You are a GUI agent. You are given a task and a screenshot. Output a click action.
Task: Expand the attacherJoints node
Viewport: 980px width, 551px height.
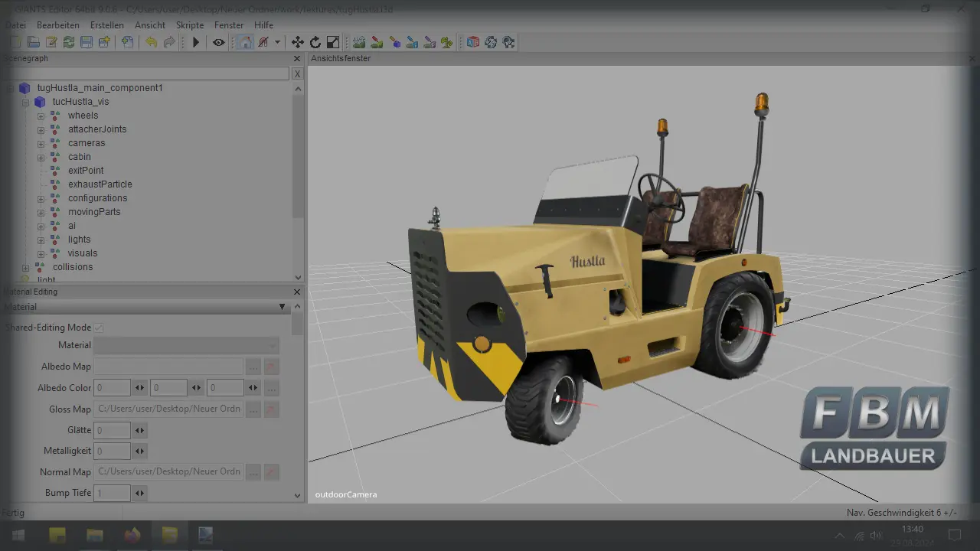(41, 129)
